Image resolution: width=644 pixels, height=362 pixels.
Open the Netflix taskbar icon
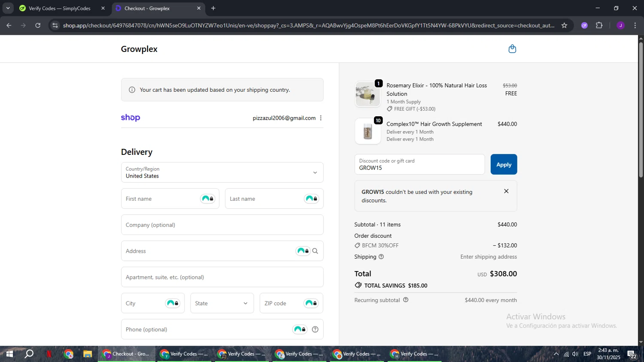(49, 354)
